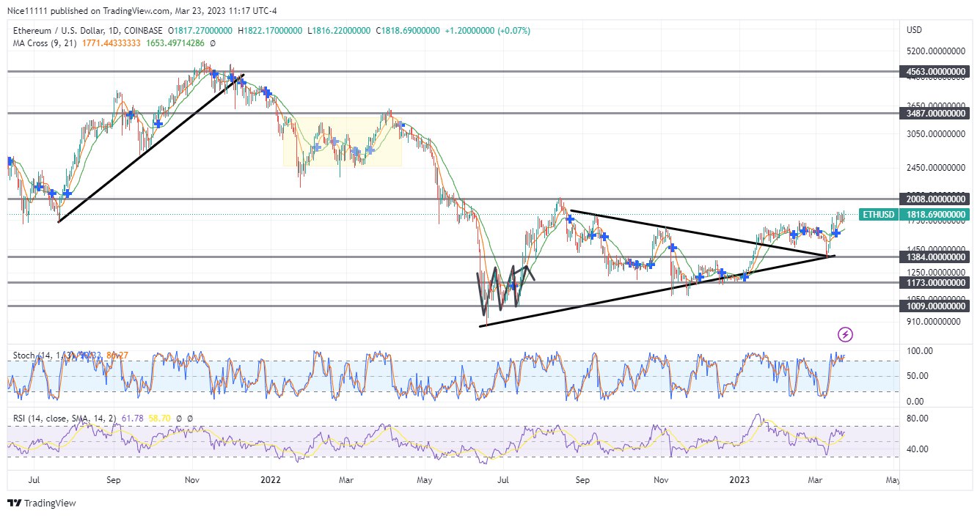This screenshot has width=980, height=516.
Task: Click the blue cross marker nearest the 4563 line
Action: click(x=214, y=74)
